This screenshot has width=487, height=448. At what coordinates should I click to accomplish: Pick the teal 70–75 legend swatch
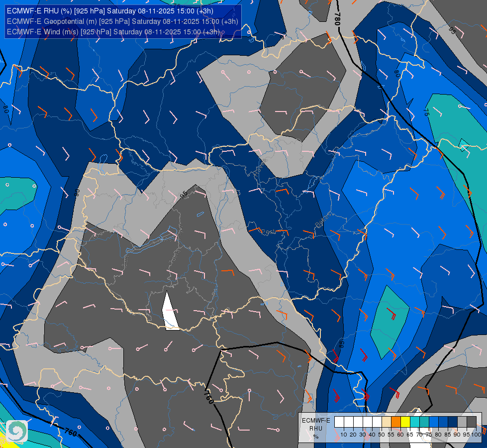(x=424, y=422)
